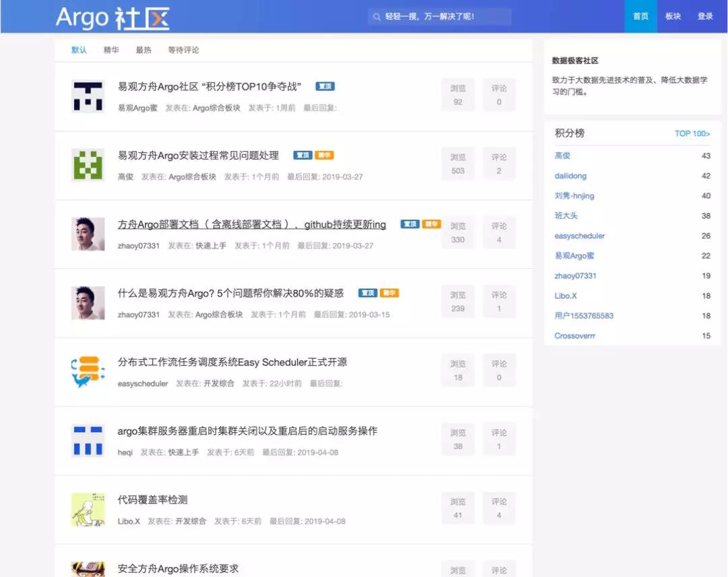Image resolution: width=728 pixels, height=577 pixels.
Task: Click 精华 badge on 方舟Argo部署文档 post
Action: pyautogui.click(x=431, y=224)
